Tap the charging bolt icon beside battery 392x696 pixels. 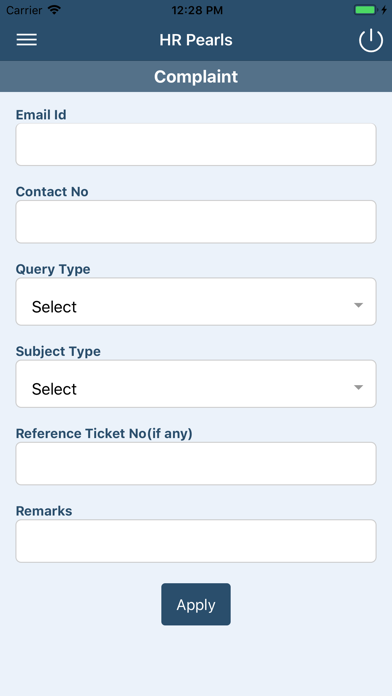[x=384, y=10]
